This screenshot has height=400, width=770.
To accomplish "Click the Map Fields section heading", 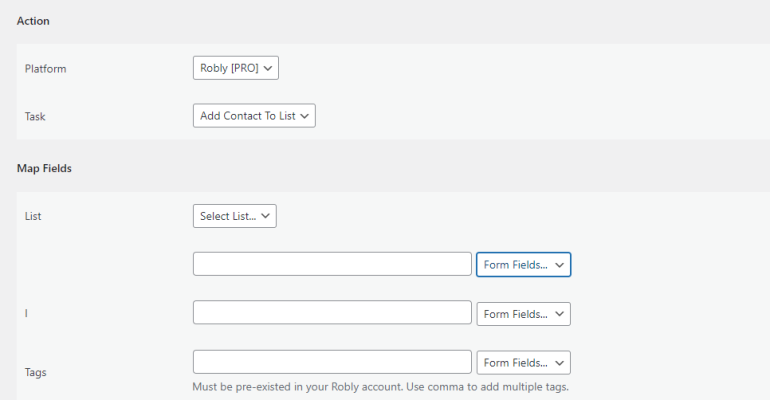I will pyautogui.click(x=44, y=168).
